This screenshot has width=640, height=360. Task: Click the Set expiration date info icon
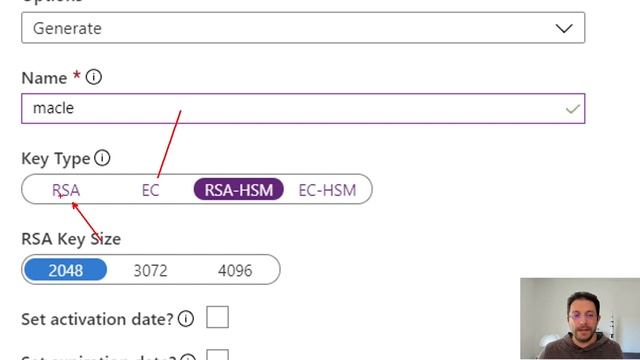[187, 357]
